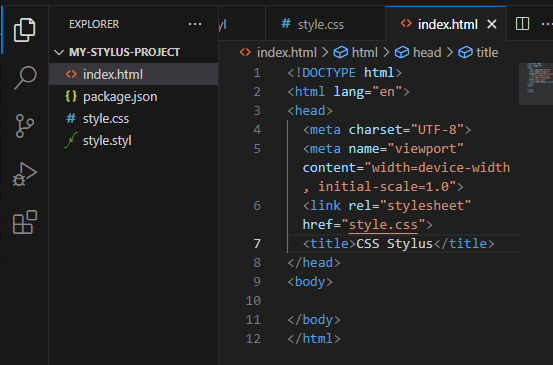Image resolution: width=553 pixels, height=365 pixels.
Task: Open package.json in the file explorer
Action: coord(133,96)
